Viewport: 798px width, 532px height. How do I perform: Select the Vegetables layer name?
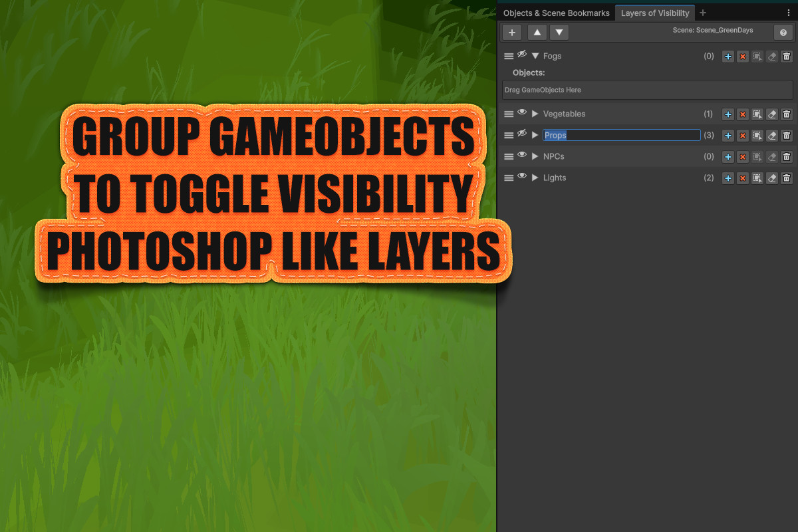coord(565,114)
